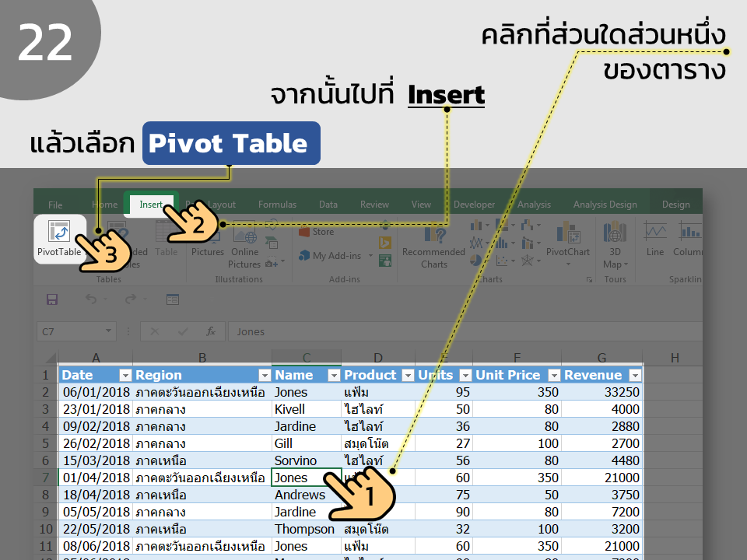Screen dimensions: 747x560
Task: Open the Data ribbon tab
Action: [328, 205]
